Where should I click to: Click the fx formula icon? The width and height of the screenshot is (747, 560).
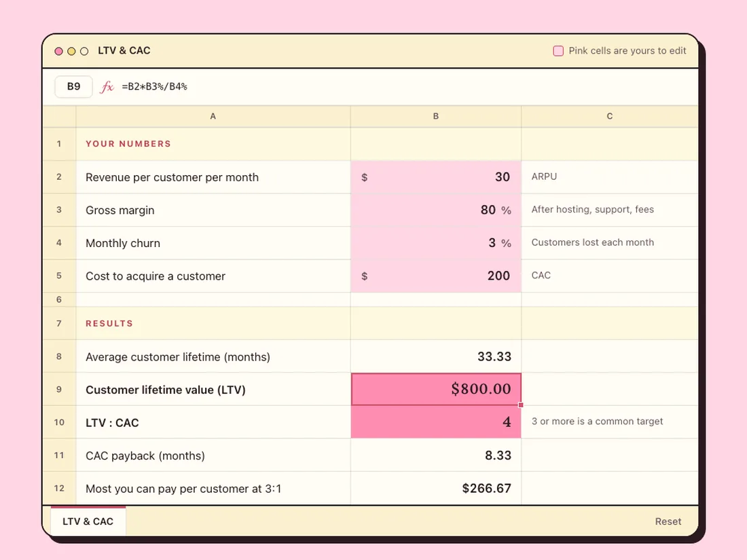107,87
